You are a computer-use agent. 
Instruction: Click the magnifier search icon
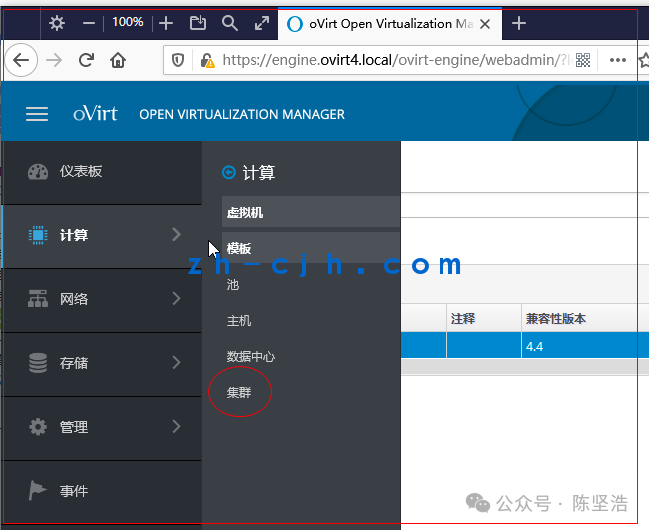click(x=230, y=23)
